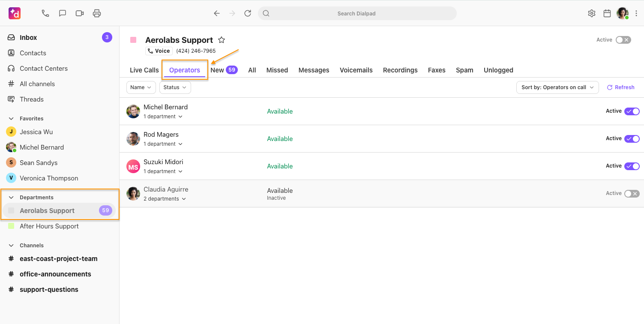Click Rod Magers' profile photo

133,139
